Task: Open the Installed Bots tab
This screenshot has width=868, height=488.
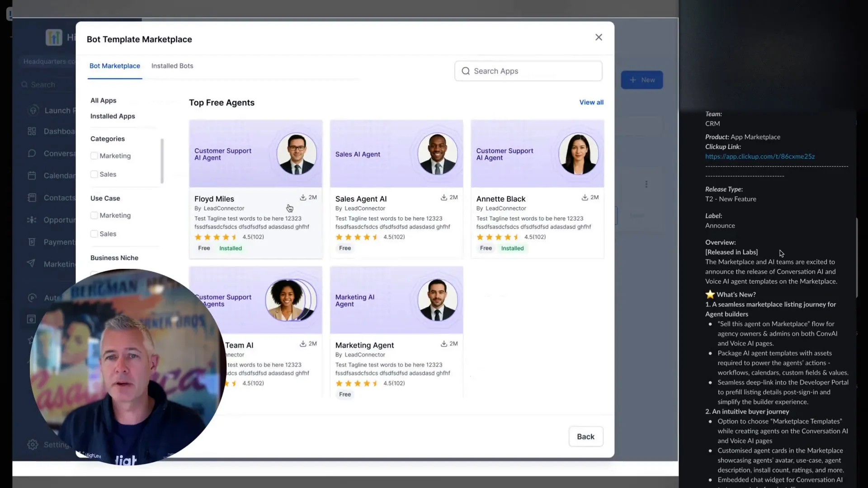Action: (172, 66)
